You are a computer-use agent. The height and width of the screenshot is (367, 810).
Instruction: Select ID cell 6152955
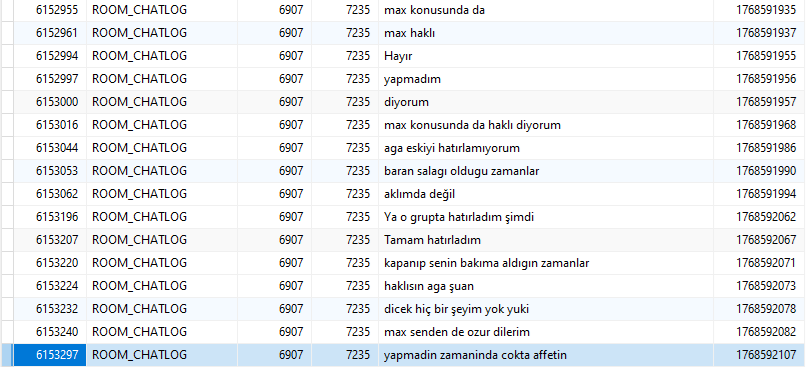pyautogui.click(x=50, y=10)
